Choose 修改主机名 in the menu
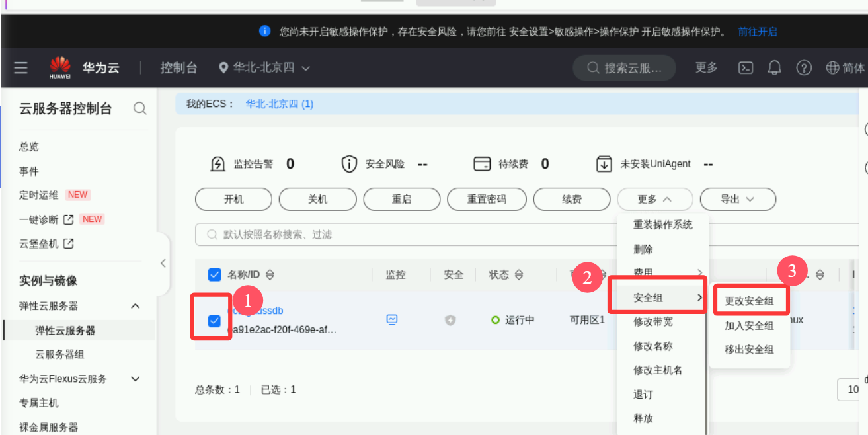The width and height of the screenshot is (868, 435). click(658, 370)
